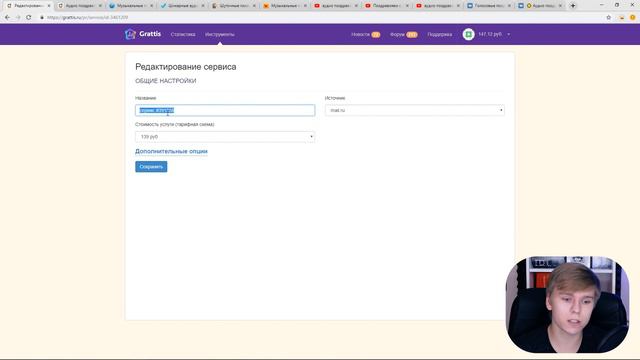Click the Форум orange counter badge

coord(412,35)
